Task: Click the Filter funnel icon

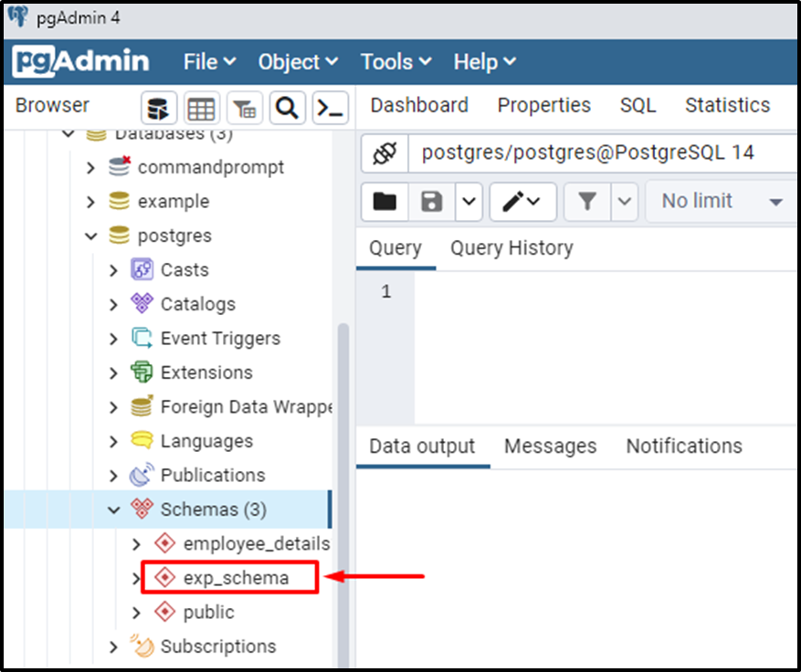Action: coord(587,201)
